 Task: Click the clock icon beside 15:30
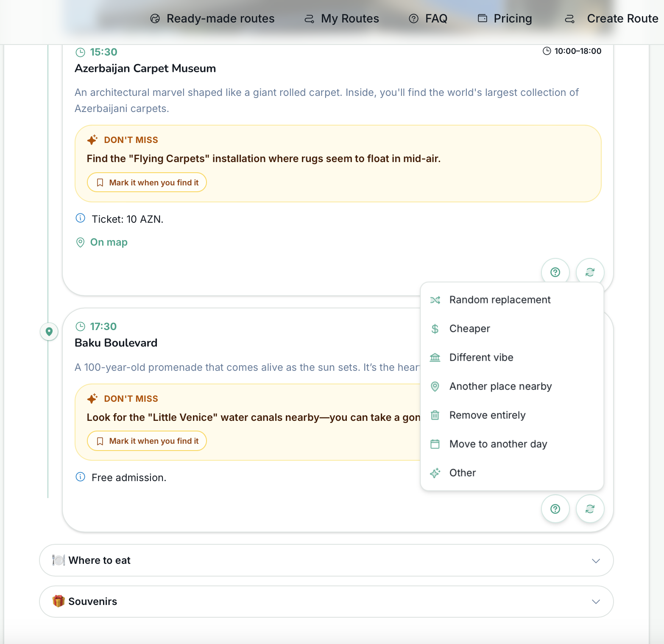[x=80, y=52]
